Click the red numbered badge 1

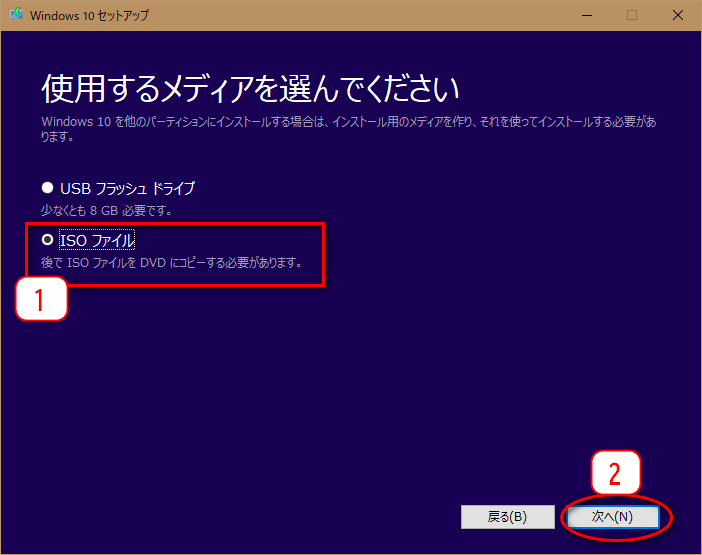click(41, 300)
